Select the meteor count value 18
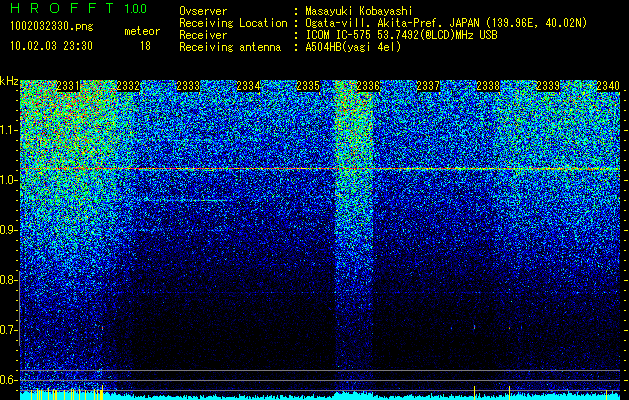Screen dimensions: 629x400 click(145, 46)
